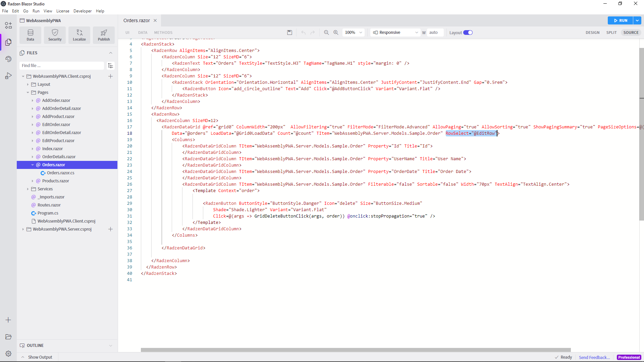Click the Undo arrow icon
Screen dimensions: 644x362
303,33
